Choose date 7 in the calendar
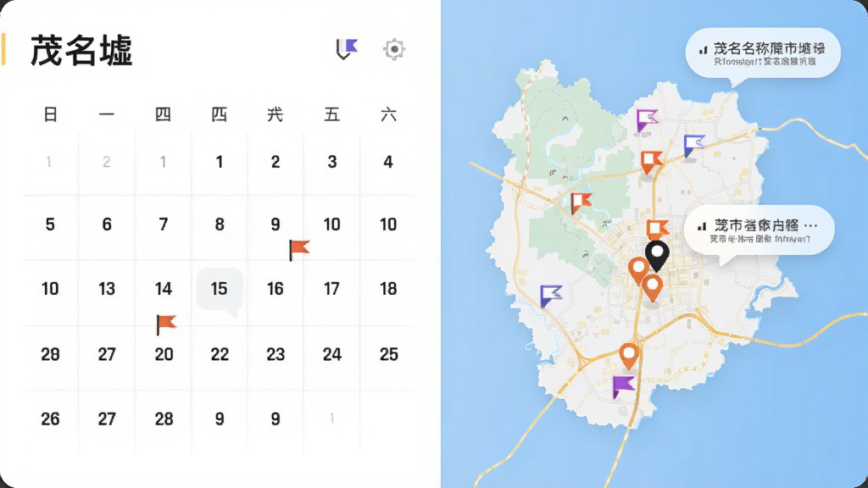 tap(164, 225)
